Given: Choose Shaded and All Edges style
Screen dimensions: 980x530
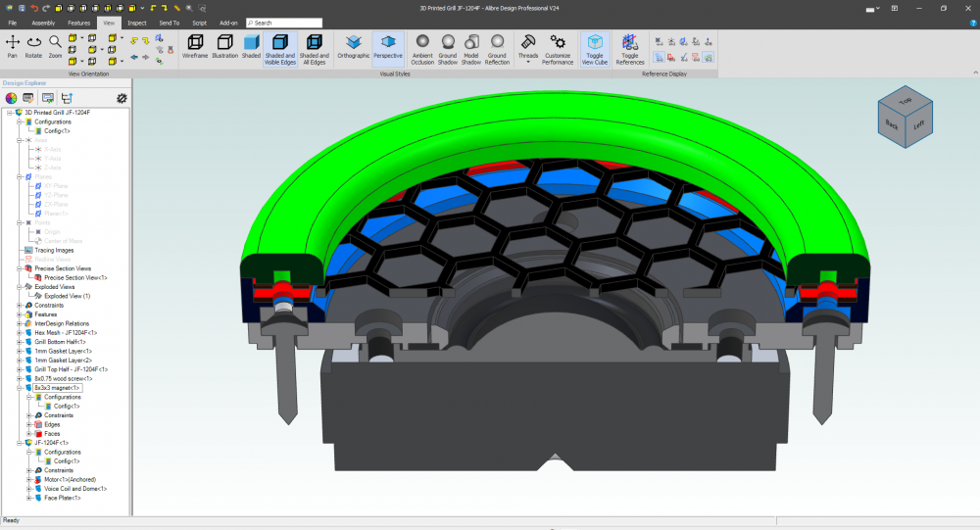Looking at the screenshot, I should tap(314, 47).
